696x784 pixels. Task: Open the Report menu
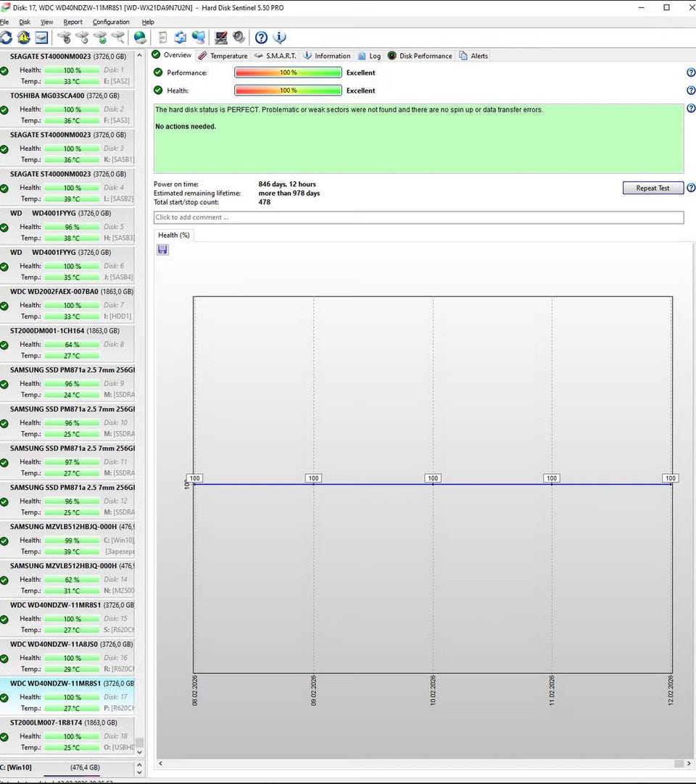tap(72, 22)
